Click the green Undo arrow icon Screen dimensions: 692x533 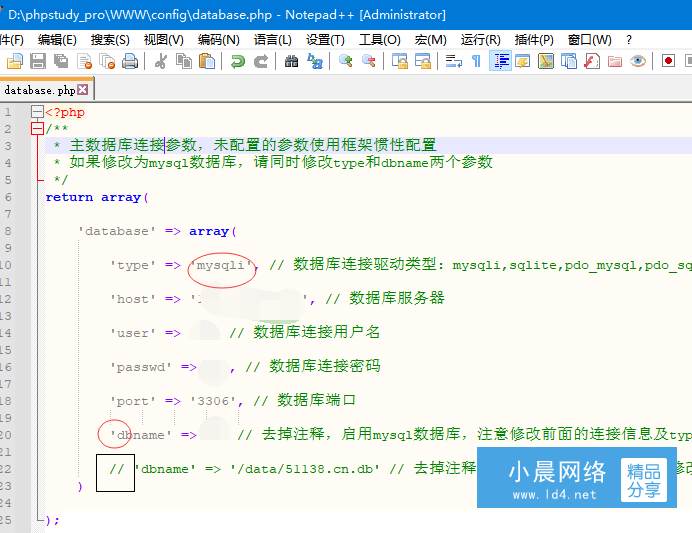pos(237,62)
